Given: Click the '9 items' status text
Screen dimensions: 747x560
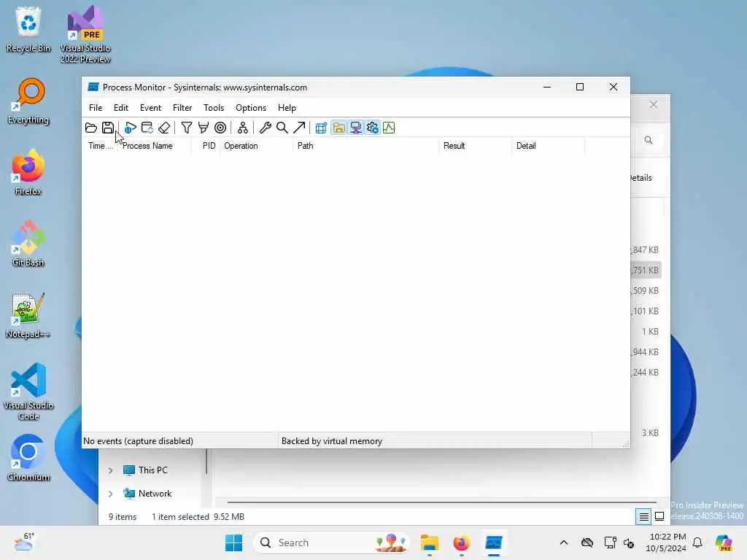Looking at the screenshot, I should 123,517.
